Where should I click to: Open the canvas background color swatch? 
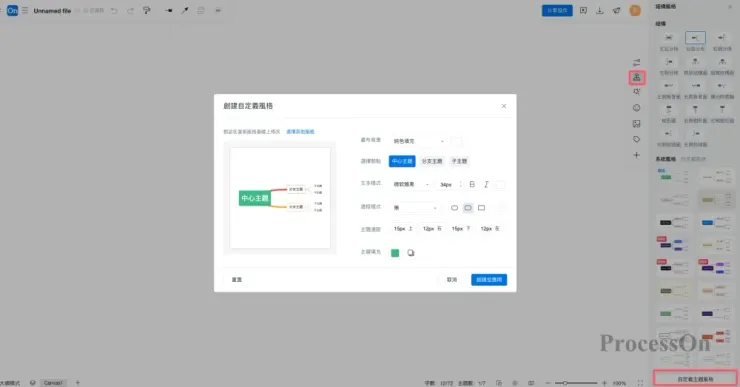point(456,141)
